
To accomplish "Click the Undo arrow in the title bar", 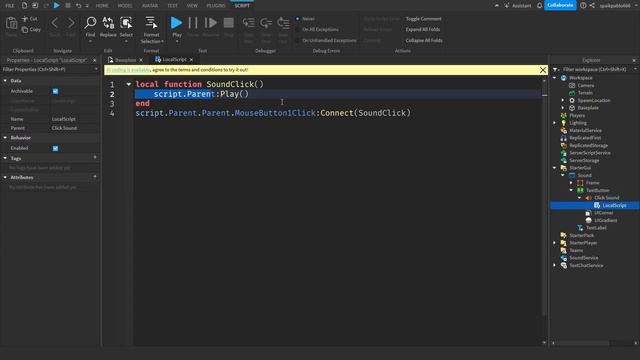I will 78,5.
